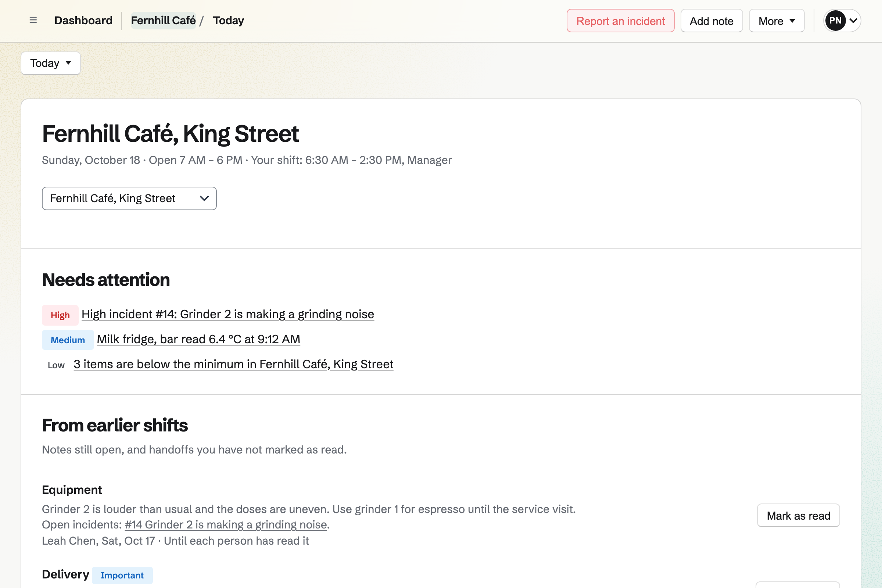Open High incident #14 grinder noise link
The width and height of the screenshot is (882, 588).
(x=227, y=314)
